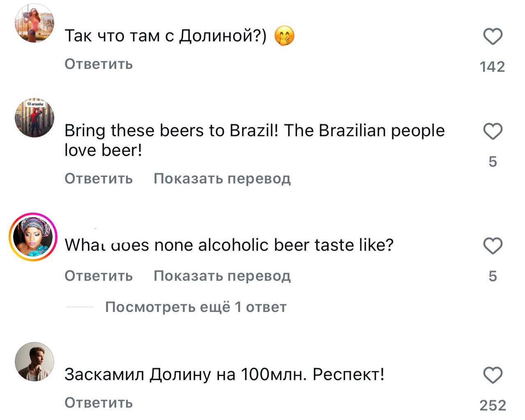
Task: Like the non-alcoholic beer question comment
Action: (492, 246)
